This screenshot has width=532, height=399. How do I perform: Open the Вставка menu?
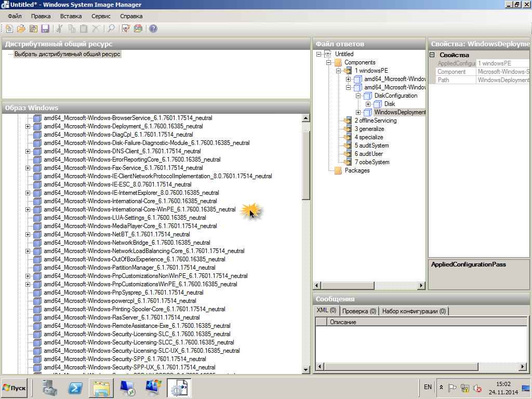coord(71,16)
